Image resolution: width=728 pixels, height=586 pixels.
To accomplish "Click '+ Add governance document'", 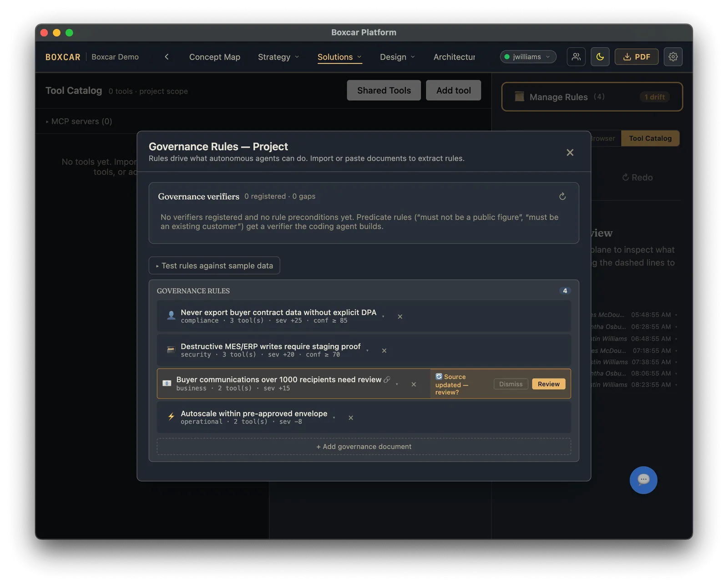I will 364,446.
